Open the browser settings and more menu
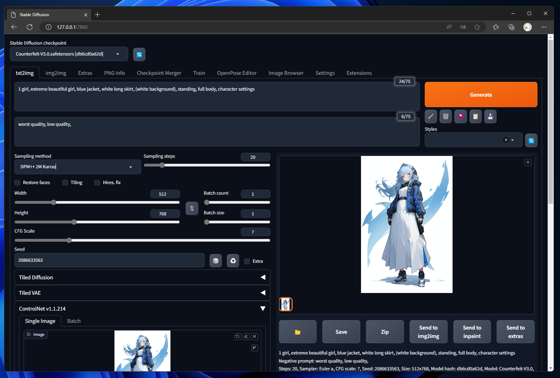The width and height of the screenshot is (560, 378). [544, 27]
